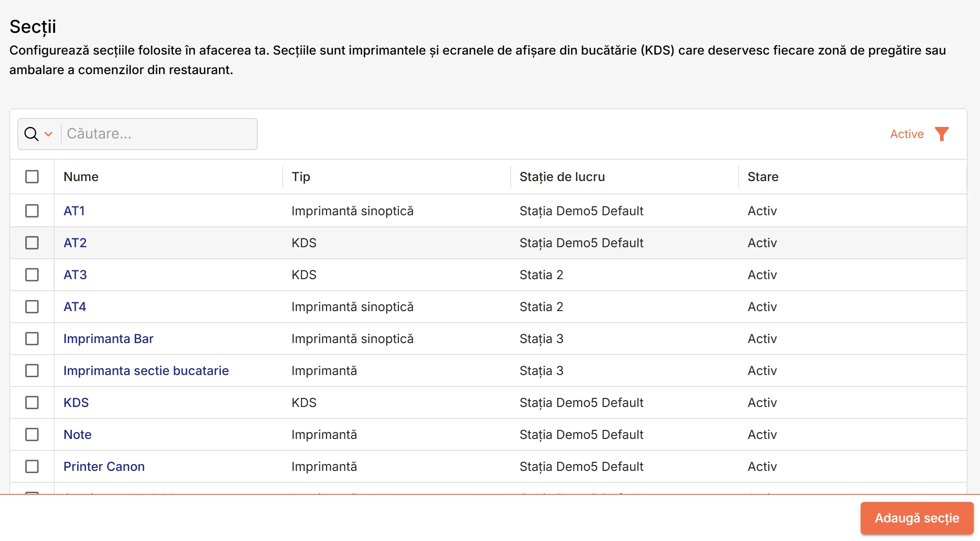Click the Adaugă secție button
Screen dimensions: 980x541
(917, 518)
